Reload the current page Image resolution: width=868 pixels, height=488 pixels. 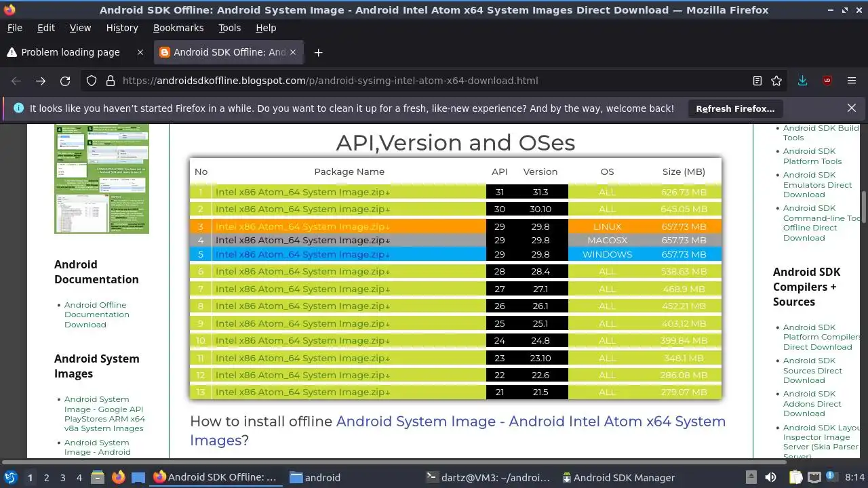(65, 81)
